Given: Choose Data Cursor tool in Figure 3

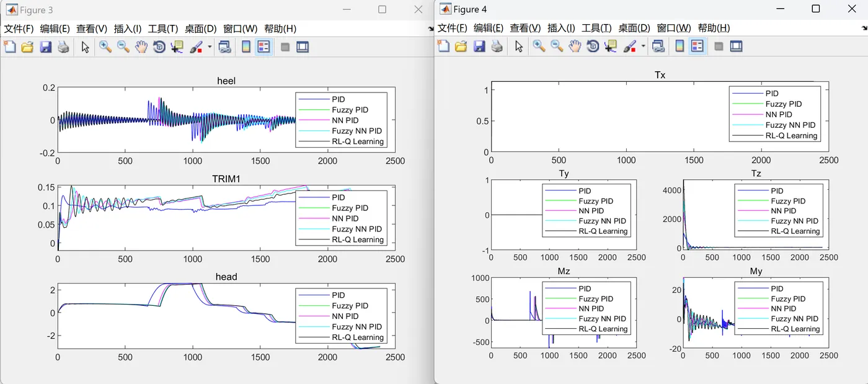Looking at the screenshot, I should pos(177,47).
